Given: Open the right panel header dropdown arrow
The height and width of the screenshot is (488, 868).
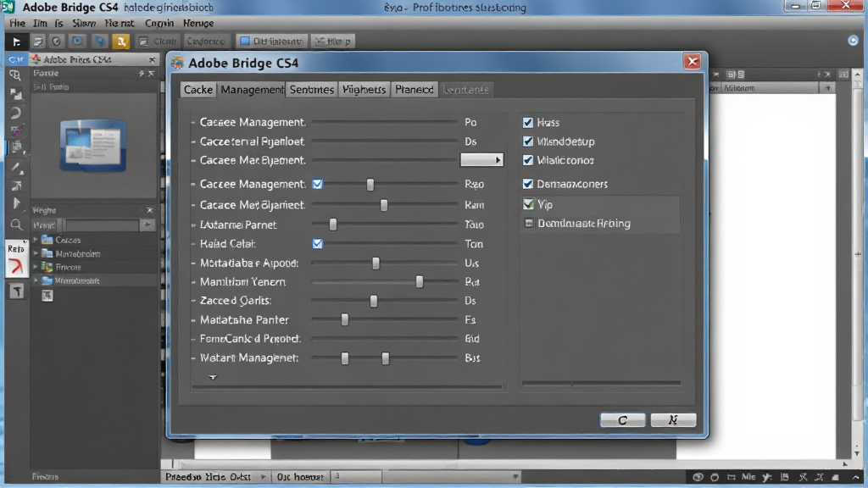Looking at the screenshot, I should [828, 87].
